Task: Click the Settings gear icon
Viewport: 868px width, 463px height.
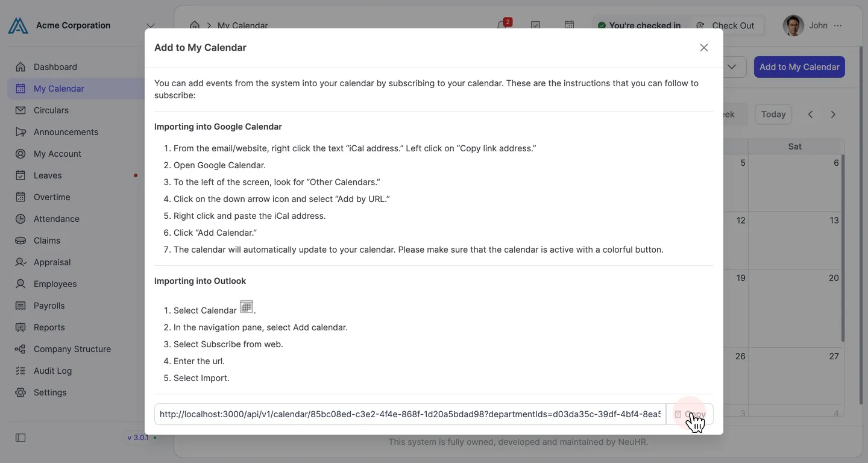Action: tap(20, 392)
